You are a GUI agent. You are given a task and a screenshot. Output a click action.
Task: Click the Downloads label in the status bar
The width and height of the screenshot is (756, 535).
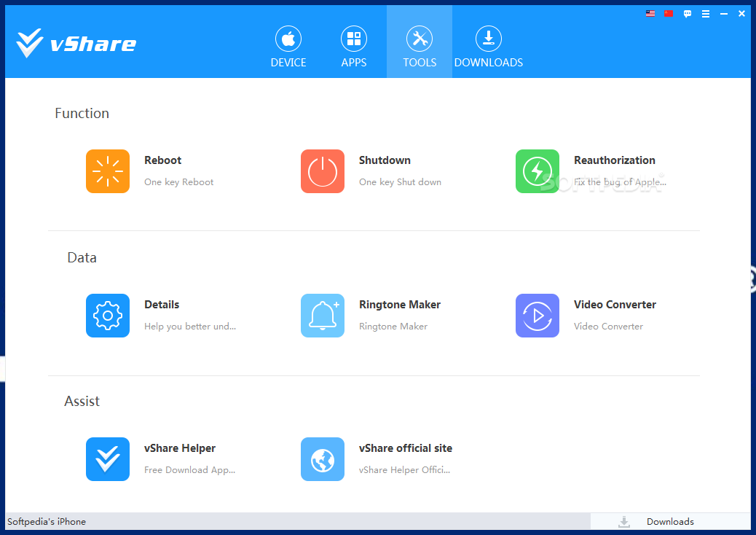(x=670, y=521)
